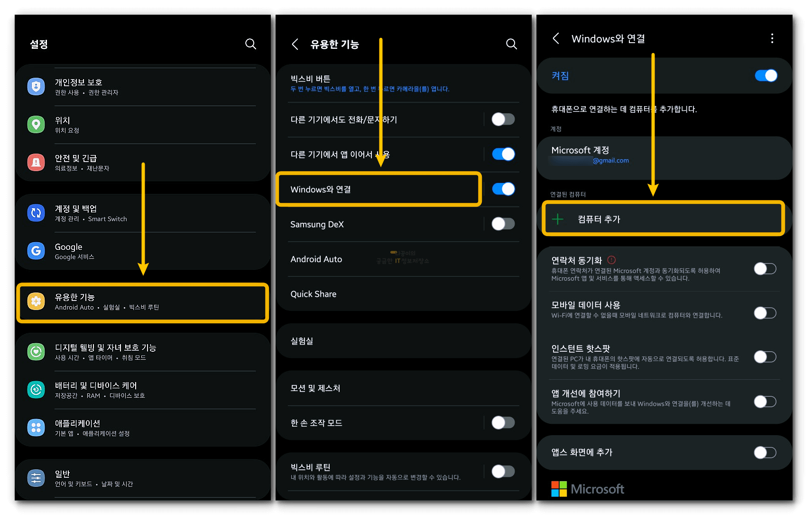Open Android Auto option
The image size is (812, 520).
403,259
